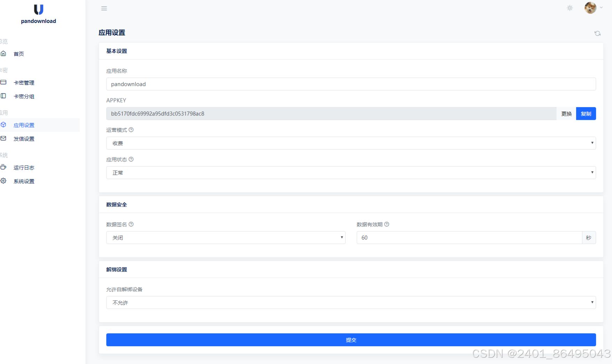Click the 秒 unit suffix label
The width and height of the screenshot is (612, 364).
click(589, 238)
